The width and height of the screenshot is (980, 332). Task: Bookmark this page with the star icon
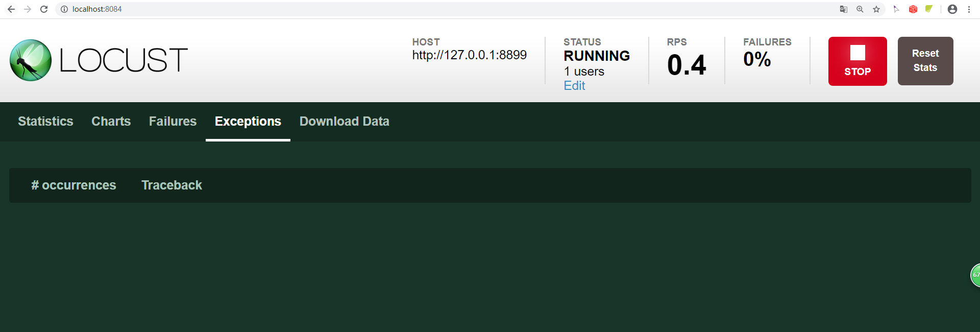click(876, 9)
